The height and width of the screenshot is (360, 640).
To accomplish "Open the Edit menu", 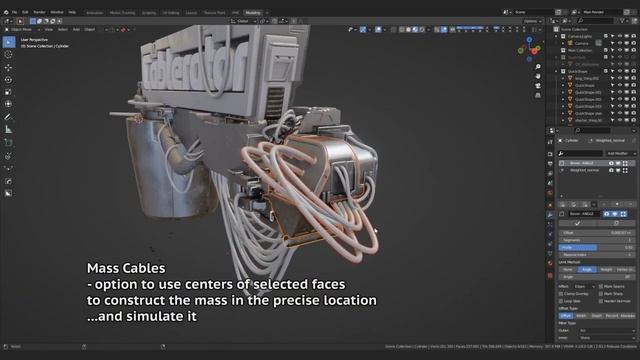I will 25,12.
